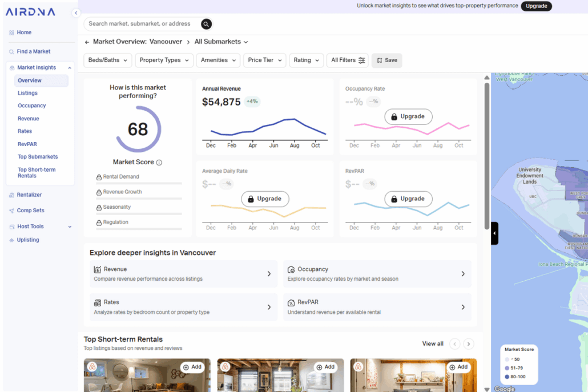Click the Market Score info icon

point(159,162)
